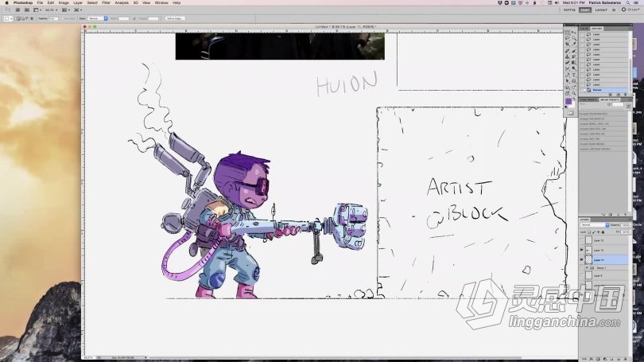Delete the layer with the Layers trash icon
644x362 pixels.
click(624, 359)
